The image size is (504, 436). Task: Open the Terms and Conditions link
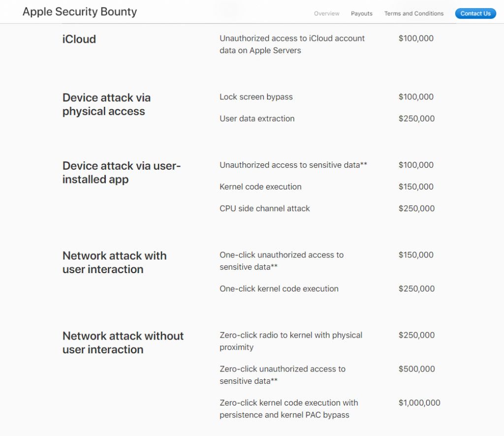pyautogui.click(x=413, y=14)
